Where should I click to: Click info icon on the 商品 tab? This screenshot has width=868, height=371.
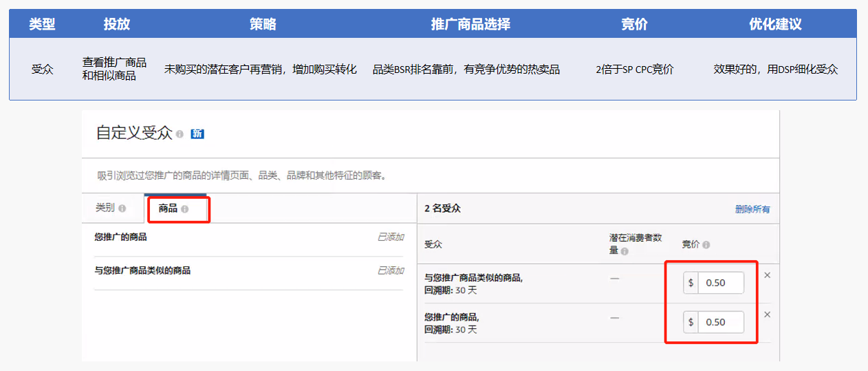tap(184, 209)
